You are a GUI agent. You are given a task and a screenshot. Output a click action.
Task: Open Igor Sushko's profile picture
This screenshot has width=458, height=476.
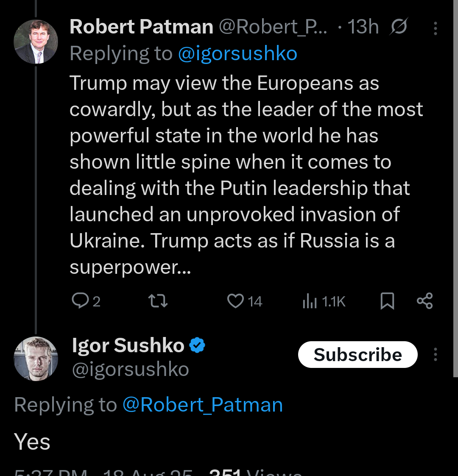36,359
